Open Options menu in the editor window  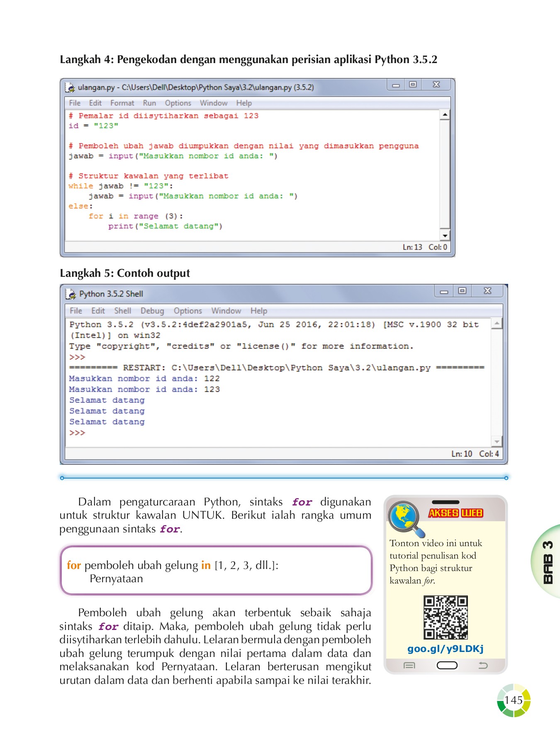[x=178, y=103]
